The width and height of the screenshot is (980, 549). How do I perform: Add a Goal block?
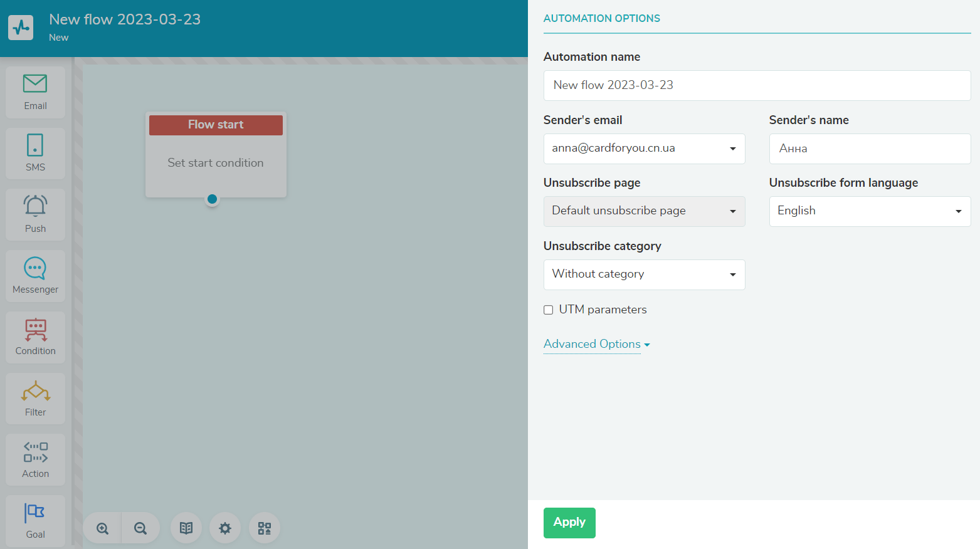click(35, 521)
